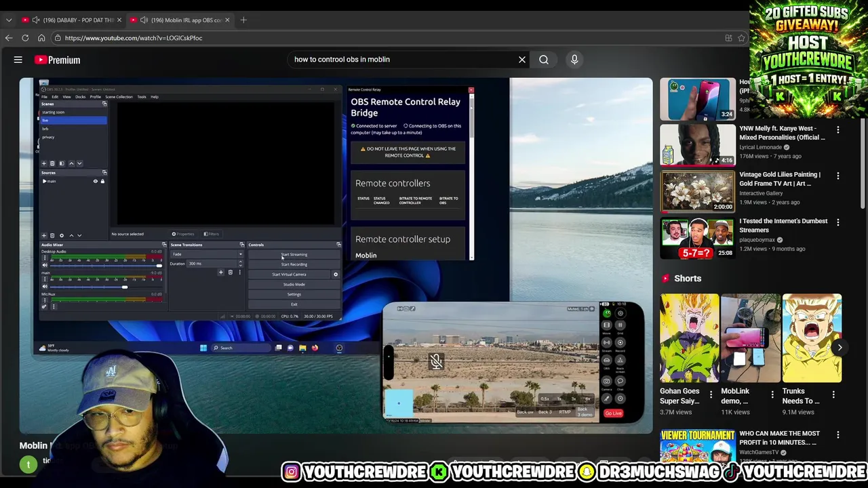Screen dimensions: 868x488
Task: Tap the OBS button in the Moblin phone app
Action: 607,360
